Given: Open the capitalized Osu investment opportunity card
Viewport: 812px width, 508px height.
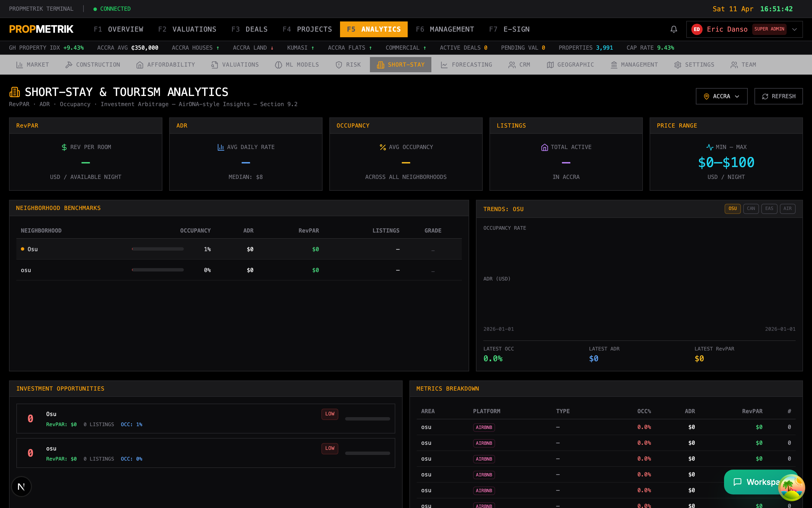Looking at the screenshot, I should [x=206, y=419].
